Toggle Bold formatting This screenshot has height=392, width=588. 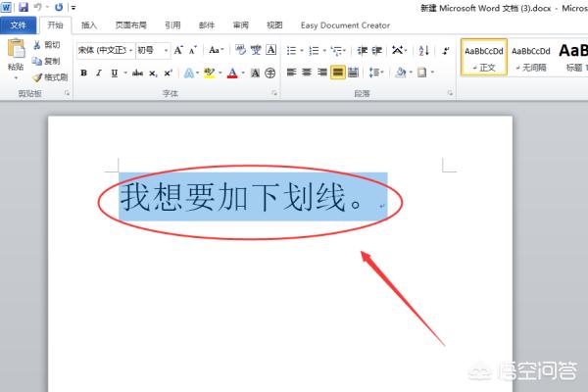tap(83, 73)
